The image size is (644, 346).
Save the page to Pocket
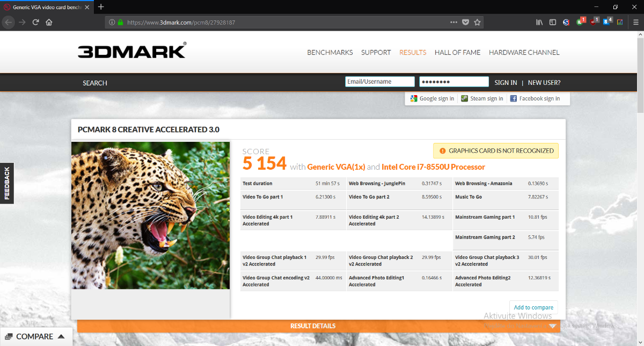tap(465, 23)
